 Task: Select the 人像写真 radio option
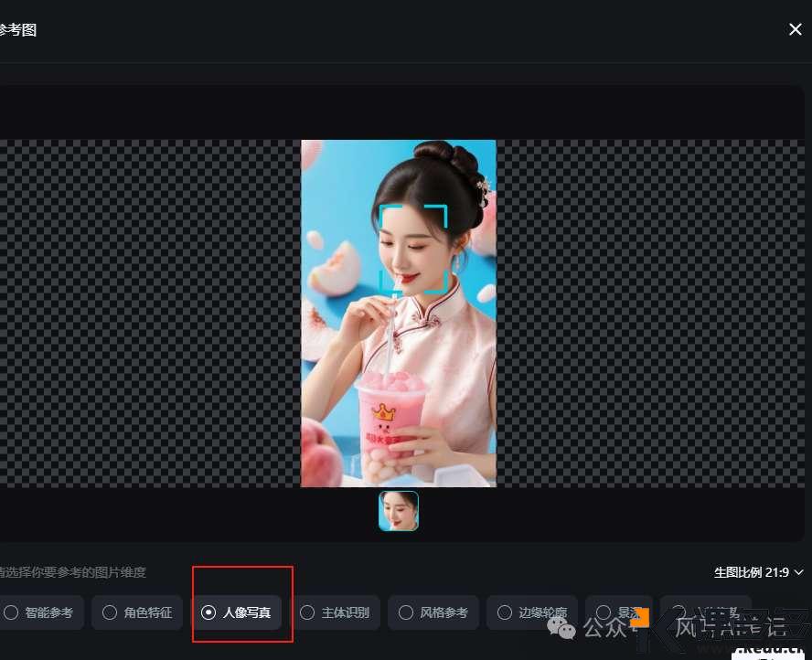coord(236,612)
